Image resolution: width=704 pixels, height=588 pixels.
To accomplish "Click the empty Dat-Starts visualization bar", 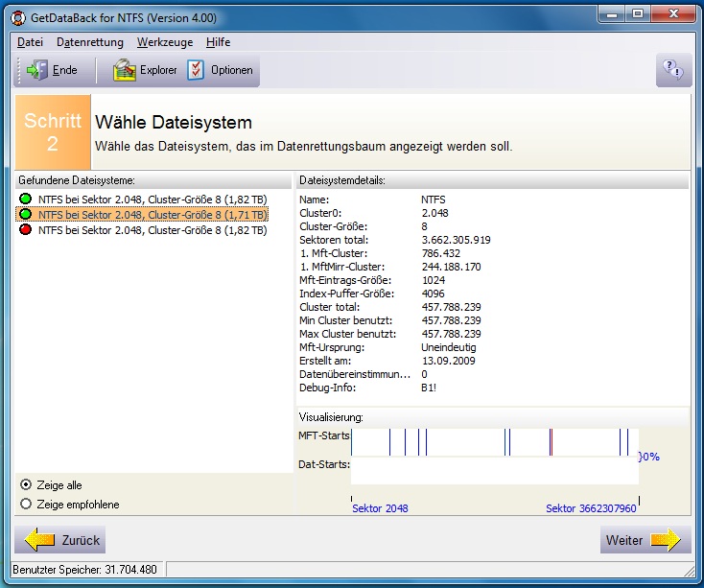I will tap(494, 471).
